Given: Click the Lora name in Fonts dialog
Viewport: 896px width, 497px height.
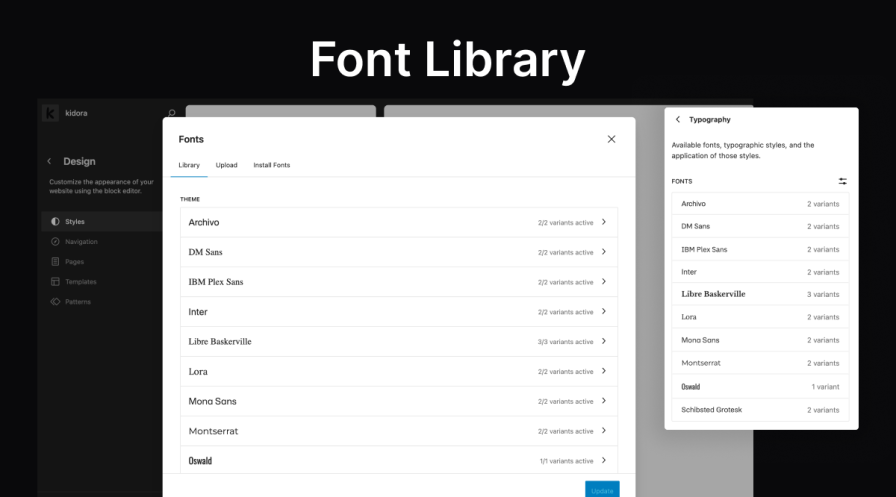Looking at the screenshot, I should 198,371.
